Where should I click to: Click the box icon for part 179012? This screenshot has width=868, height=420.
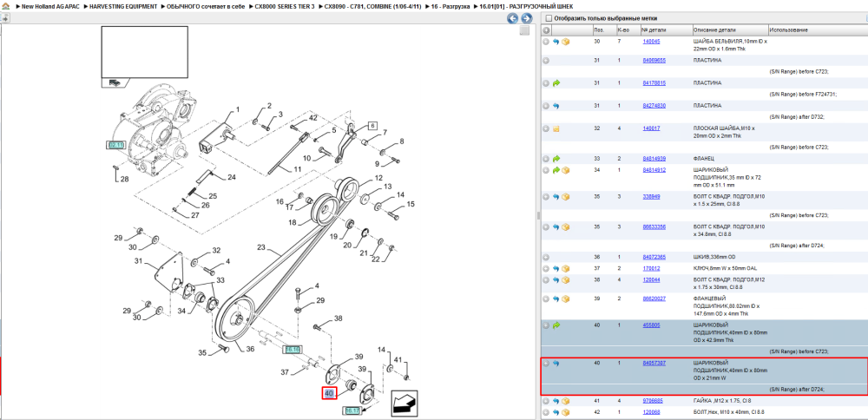(x=566, y=268)
